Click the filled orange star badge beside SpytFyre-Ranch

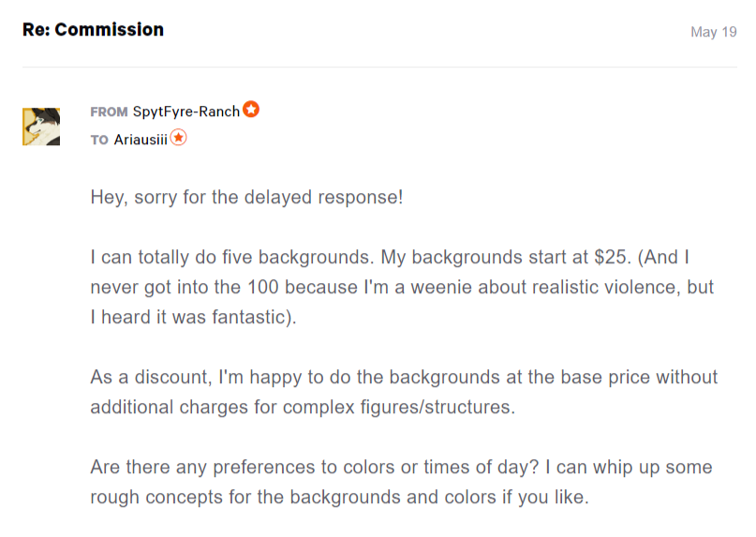coord(251,110)
